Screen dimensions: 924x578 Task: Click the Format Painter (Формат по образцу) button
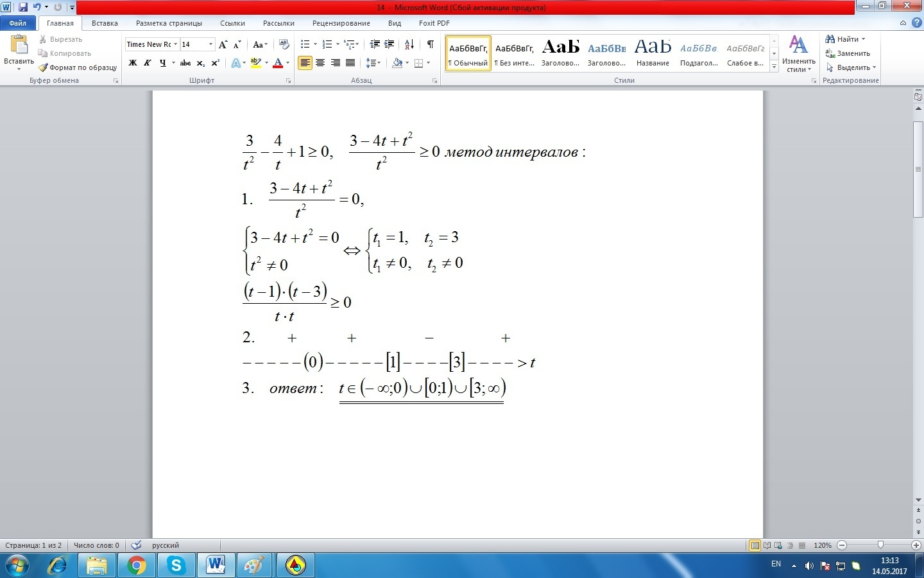tap(78, 67)
